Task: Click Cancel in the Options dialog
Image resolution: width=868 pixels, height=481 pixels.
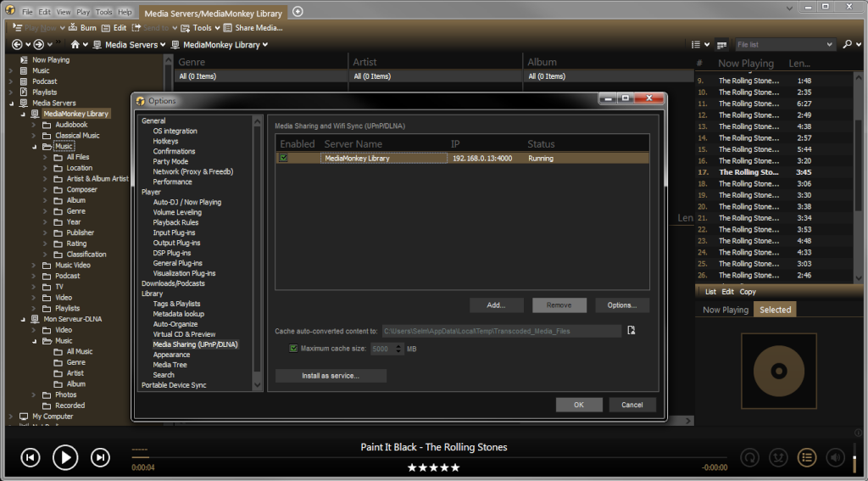Action: [x=632, y=405]
